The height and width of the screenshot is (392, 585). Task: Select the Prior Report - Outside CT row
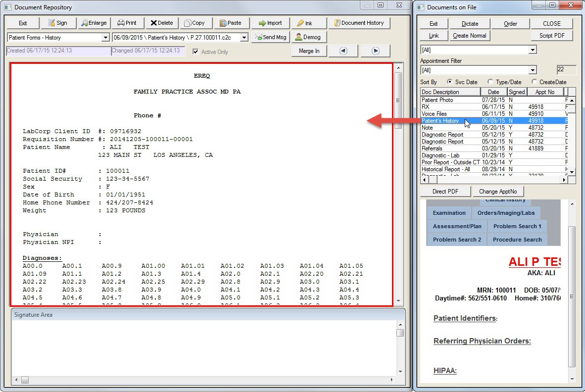coord(494,163)
